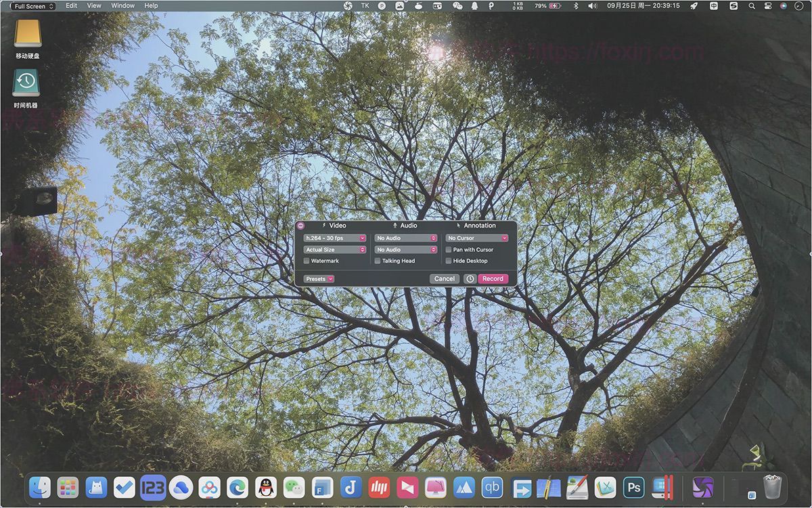
Task: Open WeChat from the Dock
Action: point(294,487)
